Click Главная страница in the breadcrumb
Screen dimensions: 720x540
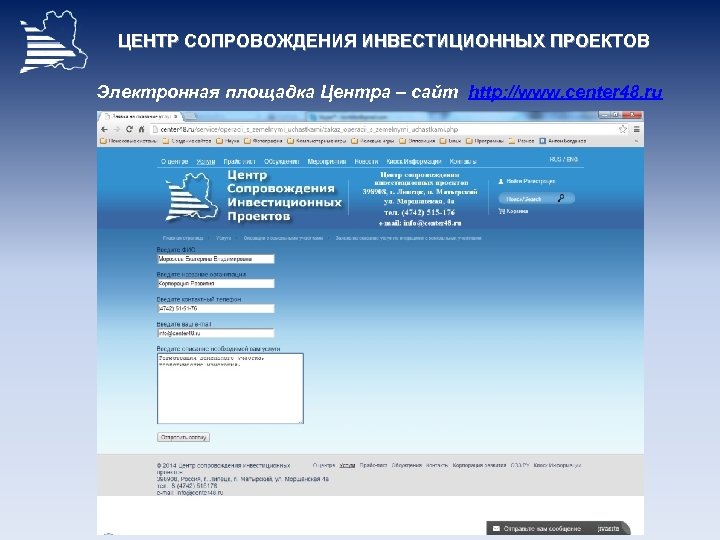pyautogui.click(x=183, y=238)
